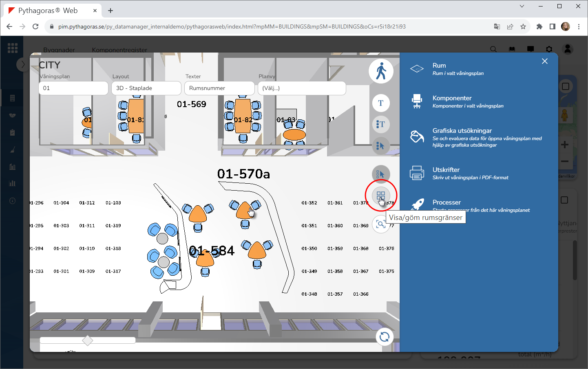588x369 pixels.
Task: Click the chair icon for Komponenter
Action: [417, 101]
